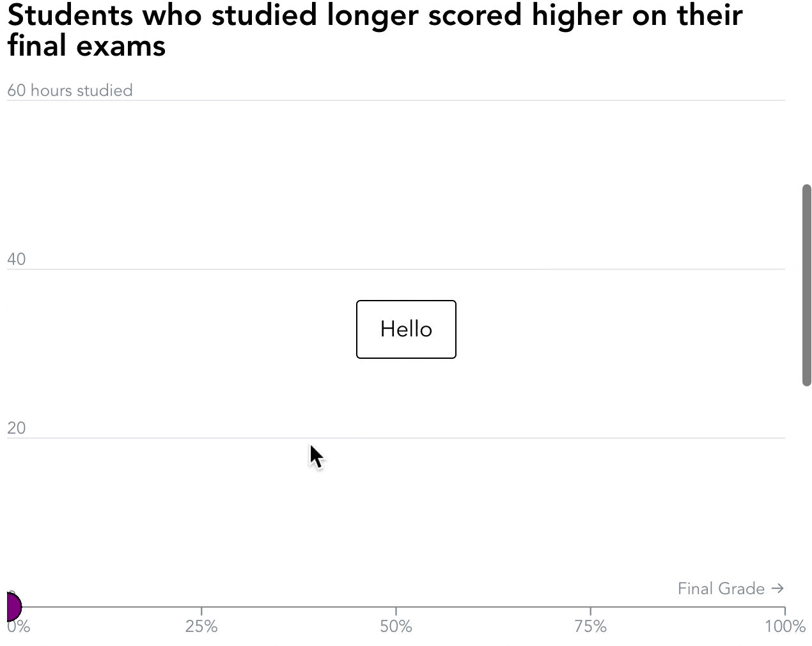Click the 50% x-axis tick label

pyautogui.click(x=396, y=627)
